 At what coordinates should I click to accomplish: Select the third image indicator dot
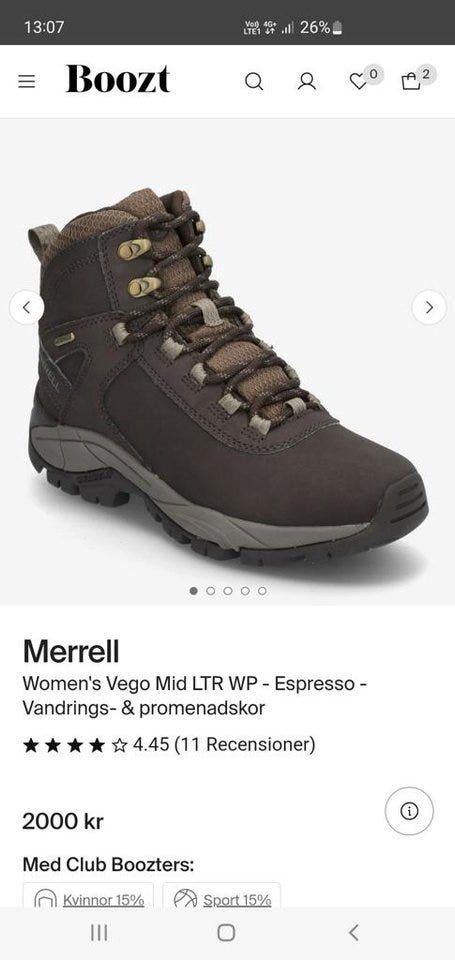point(228,591)
